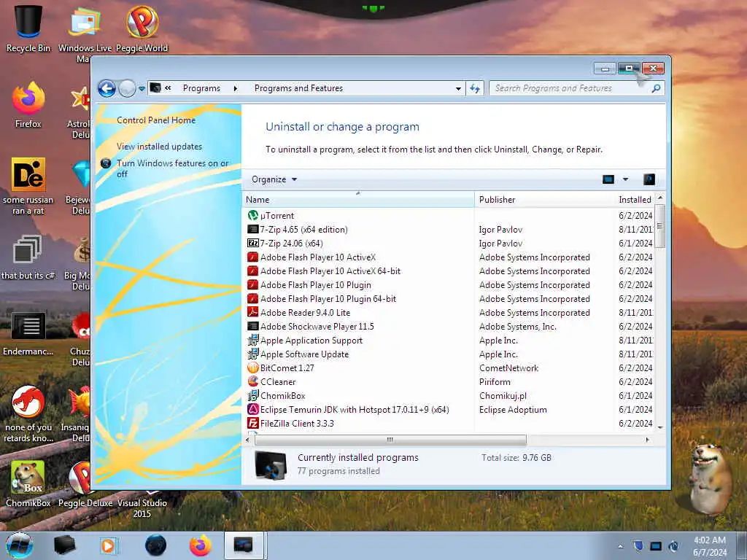747x560 pixels.
Task: Show hidden system tray icons
Action: pos(620,547)
